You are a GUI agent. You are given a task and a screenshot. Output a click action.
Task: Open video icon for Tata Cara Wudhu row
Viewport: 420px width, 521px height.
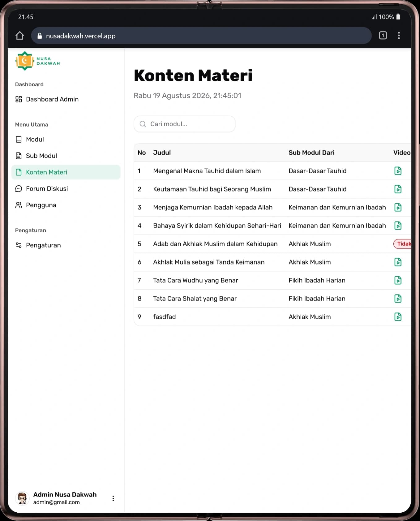coord(398,280)
